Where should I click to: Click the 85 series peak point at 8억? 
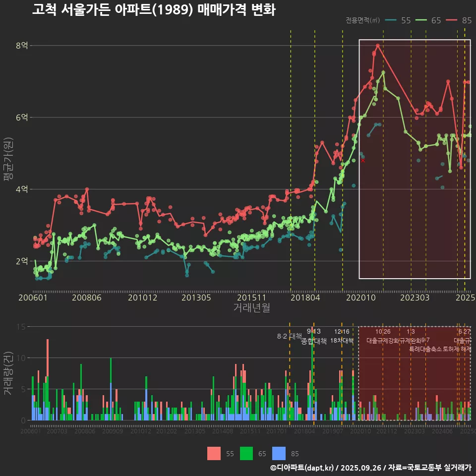point(378,46)
